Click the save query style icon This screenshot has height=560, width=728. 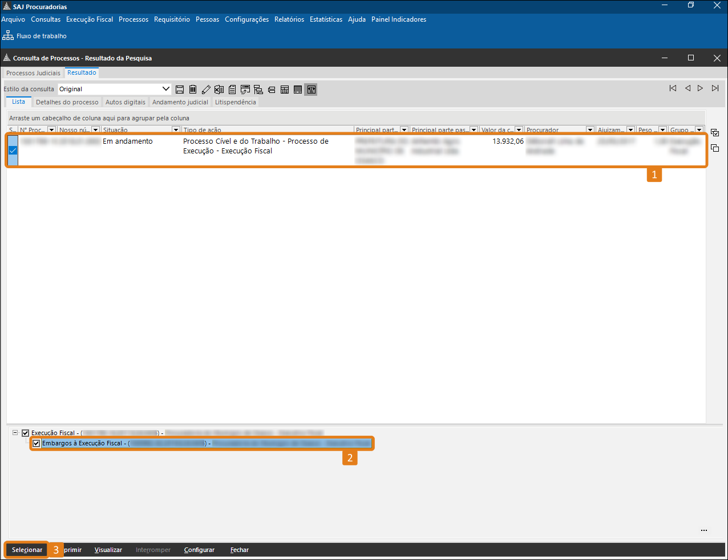(180, 90)
